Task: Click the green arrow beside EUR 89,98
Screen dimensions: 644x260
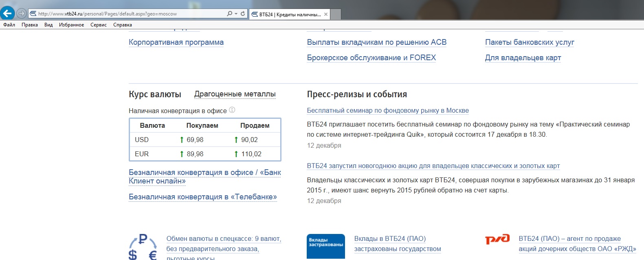Action: (x=182, y=154)
